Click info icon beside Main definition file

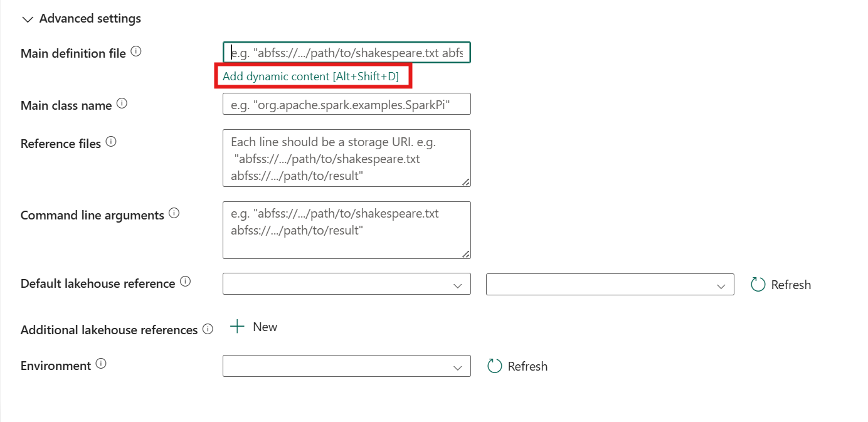coord(136,52)
